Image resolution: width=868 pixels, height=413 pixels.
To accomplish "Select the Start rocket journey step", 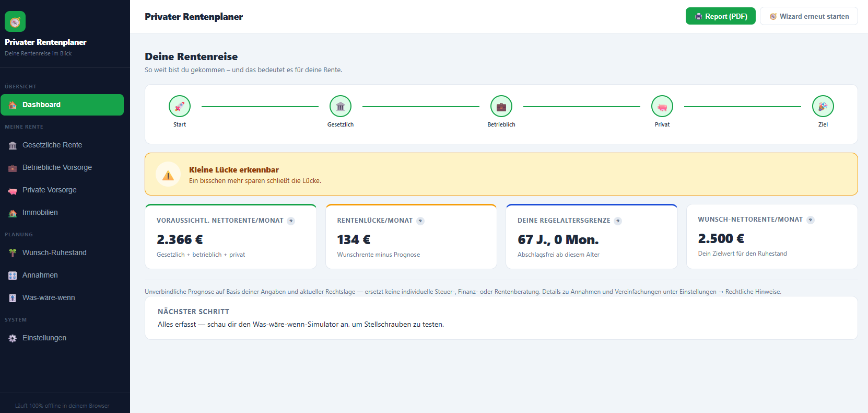I will point(180,106).
